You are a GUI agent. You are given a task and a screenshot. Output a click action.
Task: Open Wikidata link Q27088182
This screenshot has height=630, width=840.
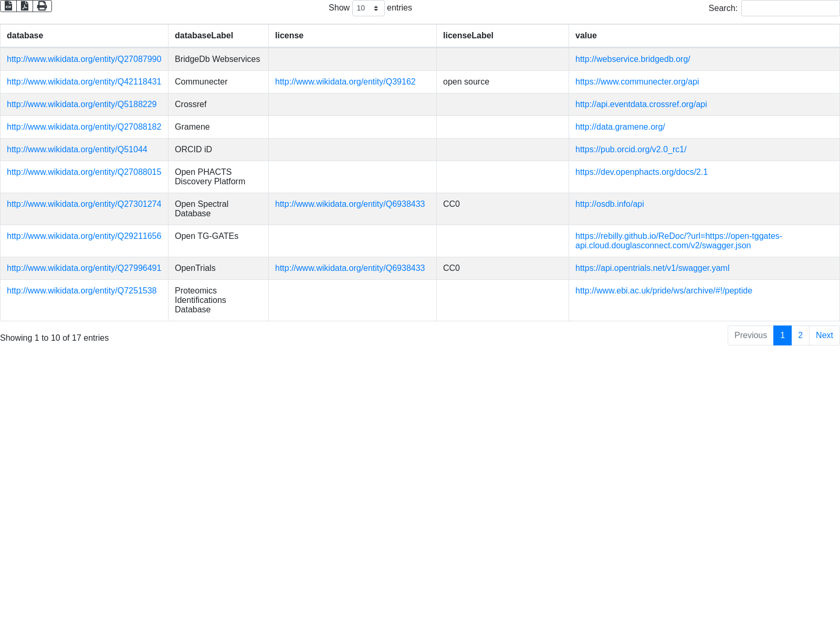click(x=84, y=127)
